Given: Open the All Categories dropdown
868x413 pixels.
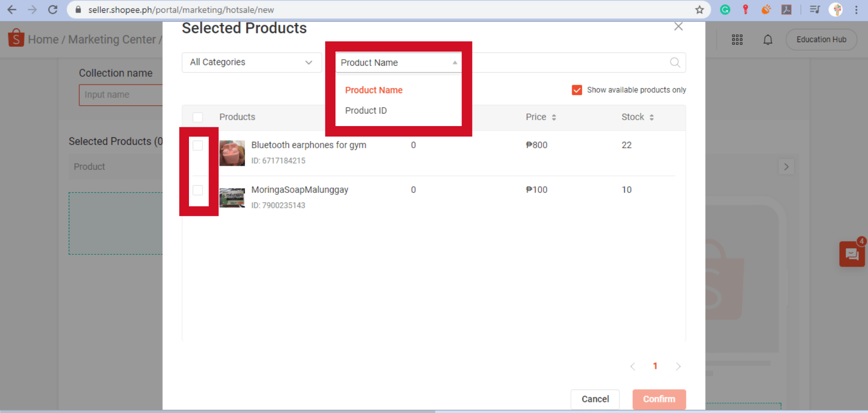Looking at the screenshot, I should (252, 62).
